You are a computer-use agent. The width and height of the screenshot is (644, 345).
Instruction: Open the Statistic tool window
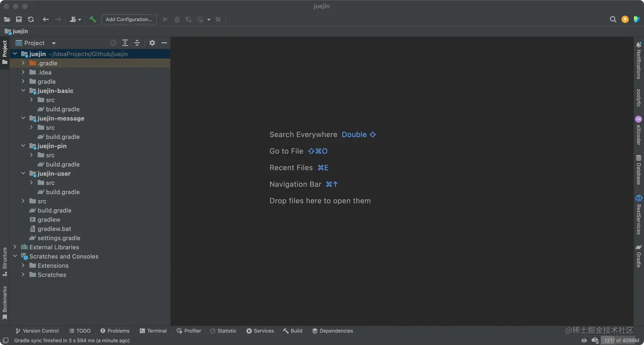pos(223,331)
